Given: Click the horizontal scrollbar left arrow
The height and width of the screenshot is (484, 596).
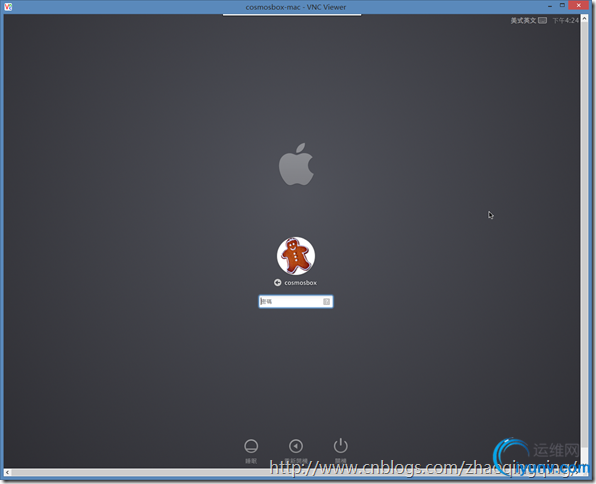Looking at the screenshot, I should (7, 472).
